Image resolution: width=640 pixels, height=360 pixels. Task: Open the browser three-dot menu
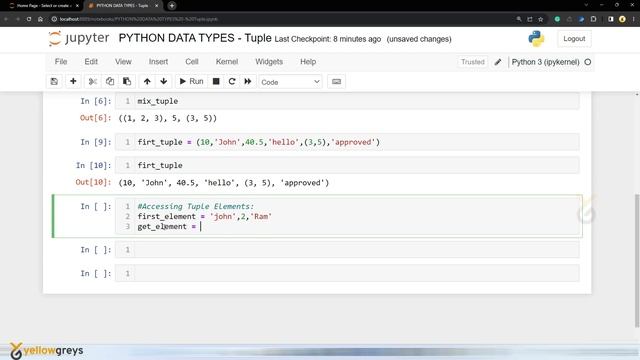tap(634, 19)
